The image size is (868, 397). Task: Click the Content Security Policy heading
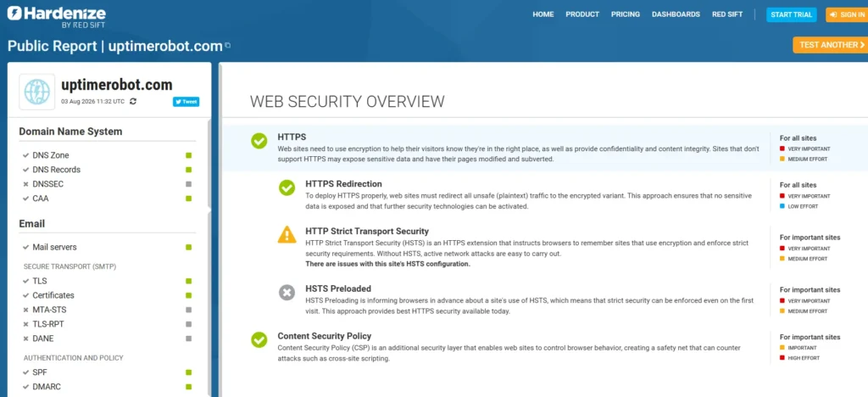pyautogui.click(x=325, y=336)
